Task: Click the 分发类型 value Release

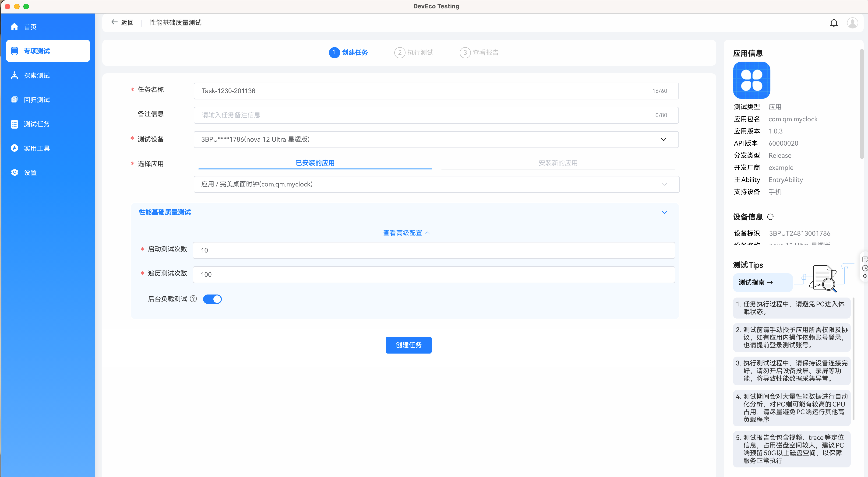Action: coord(780,155)
